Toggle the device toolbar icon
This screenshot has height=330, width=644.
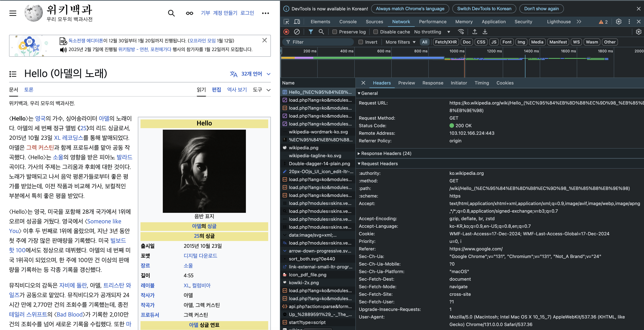click(297, 22)
